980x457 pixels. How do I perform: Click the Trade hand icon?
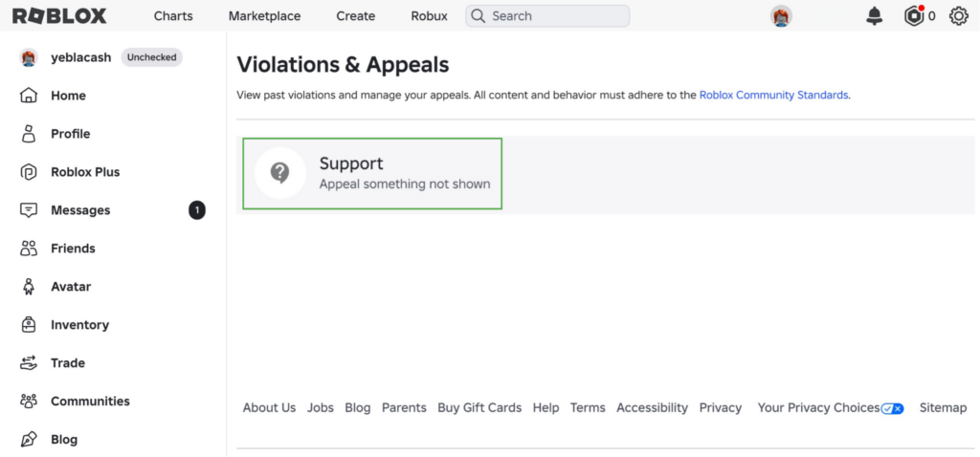[29, 362]
